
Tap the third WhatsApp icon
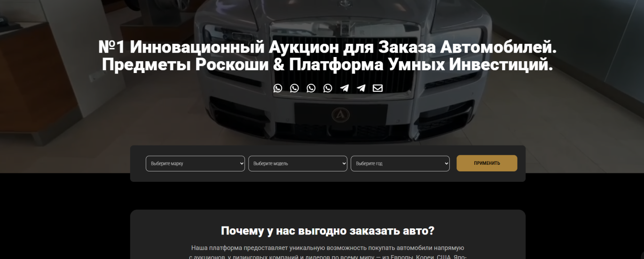[311, 88]
